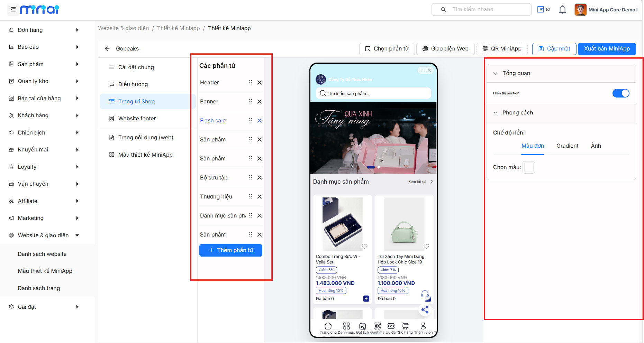Viewport: 644px width, 343px height.
Task: Remove the Banner element with its X
Action: click(x=260, y=102)
